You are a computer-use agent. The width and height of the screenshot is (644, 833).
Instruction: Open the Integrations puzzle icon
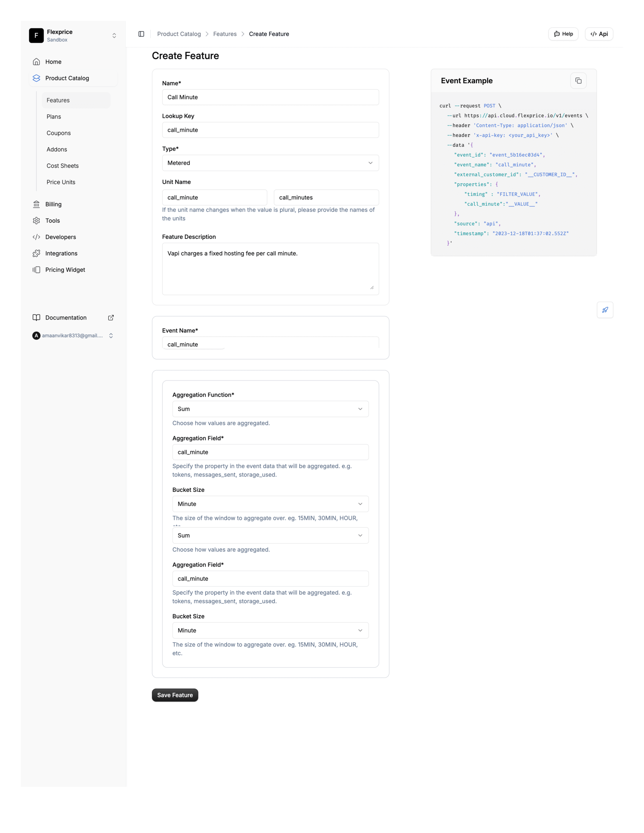36,253
